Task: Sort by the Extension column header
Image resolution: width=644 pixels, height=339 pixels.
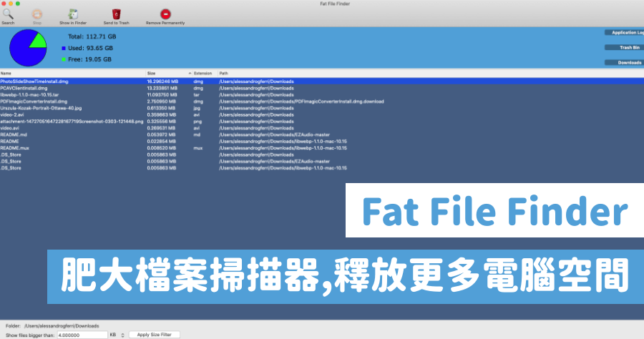Action: pos(205,73)
